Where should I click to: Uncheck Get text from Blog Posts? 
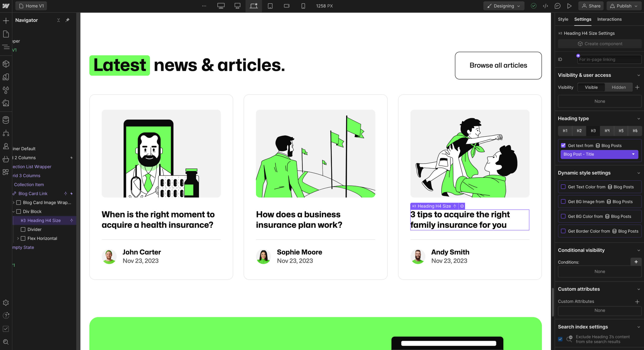[x=563, y=145]
